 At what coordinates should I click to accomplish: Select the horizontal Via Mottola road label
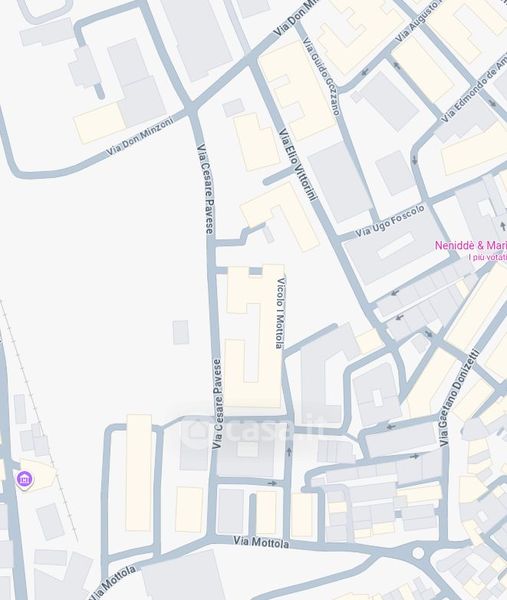[261, 542]
